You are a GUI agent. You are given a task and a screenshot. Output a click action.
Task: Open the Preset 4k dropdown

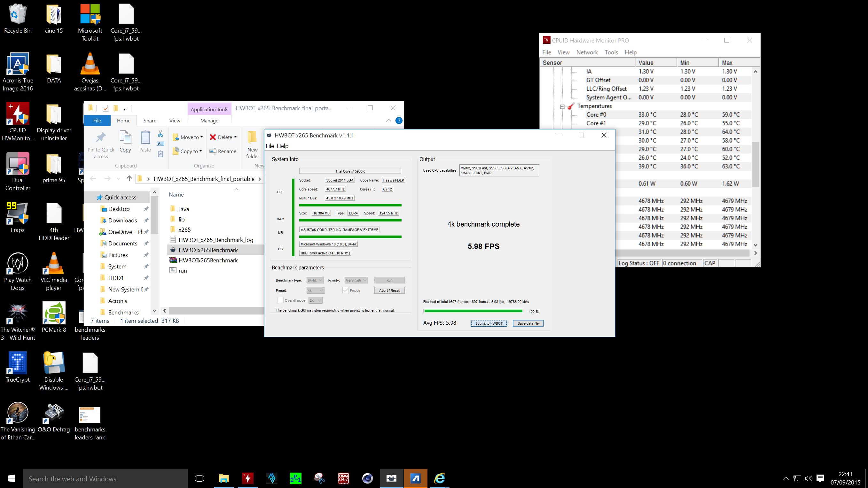point(316,290)
